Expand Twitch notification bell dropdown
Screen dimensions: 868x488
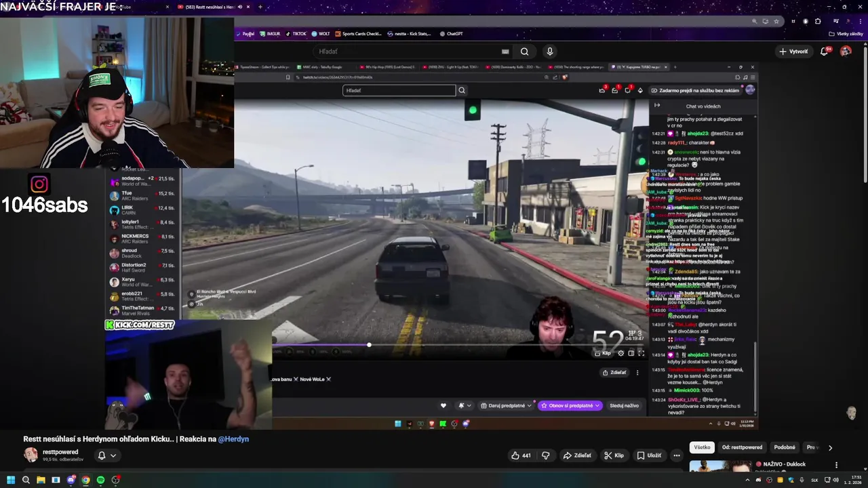pos(465,405)
